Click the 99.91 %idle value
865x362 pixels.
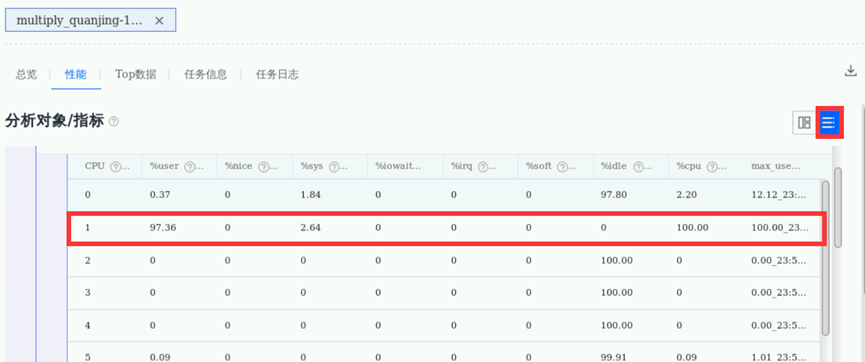613,357
